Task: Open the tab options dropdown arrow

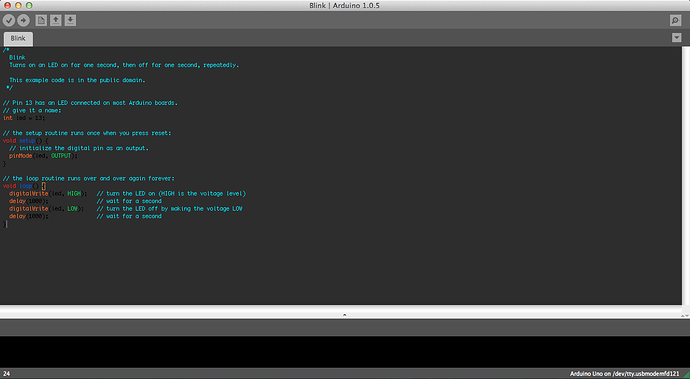Action: pyautogui.click(x=677, y=38)
